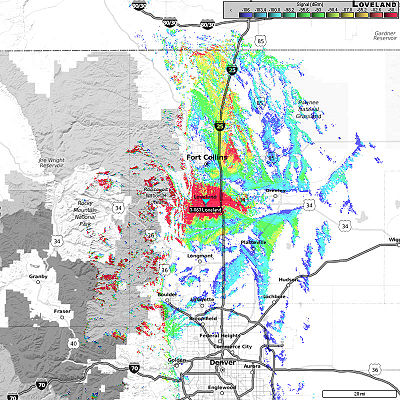Screen dimensions: 400x400
Task: Pick the dark blue weakest-signal legend swatch
Action: coord(246,14)
